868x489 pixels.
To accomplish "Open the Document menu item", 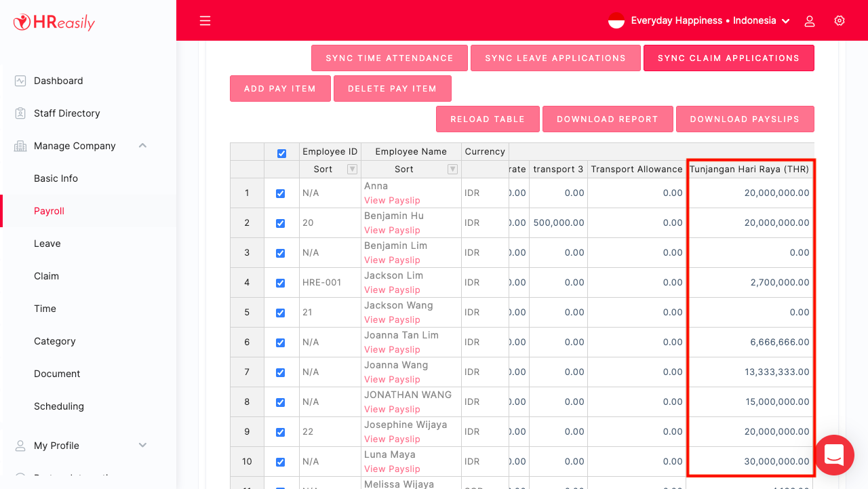I will tap(57, 374).
